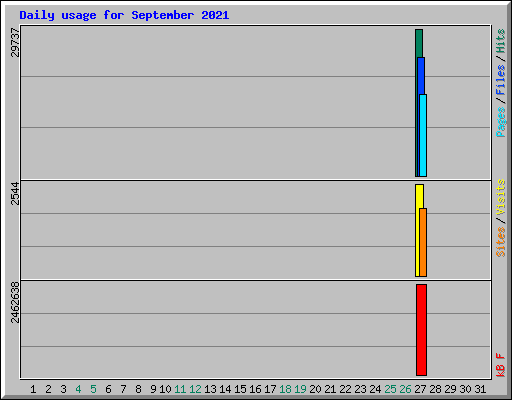This screenshot has height=400, width=512.
Task: Click day 28 on the x-axis
Action: [x=435, y=389]
